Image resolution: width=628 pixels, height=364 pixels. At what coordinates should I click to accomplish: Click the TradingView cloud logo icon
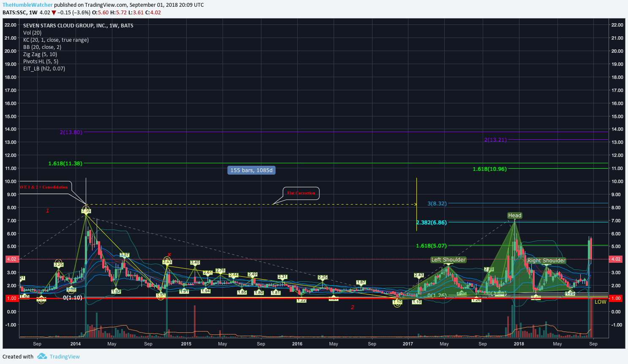point(42,356)
